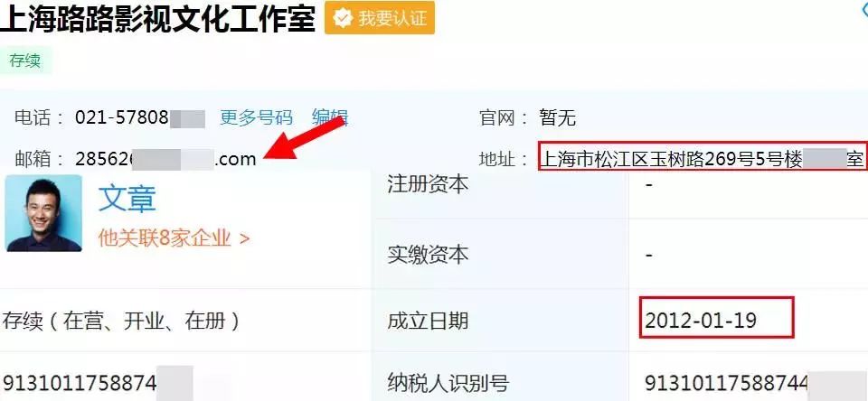This screenshot has height=401, width=868.
Task: Click the 暂无 official website value
Action: click(x=558, y=117)
